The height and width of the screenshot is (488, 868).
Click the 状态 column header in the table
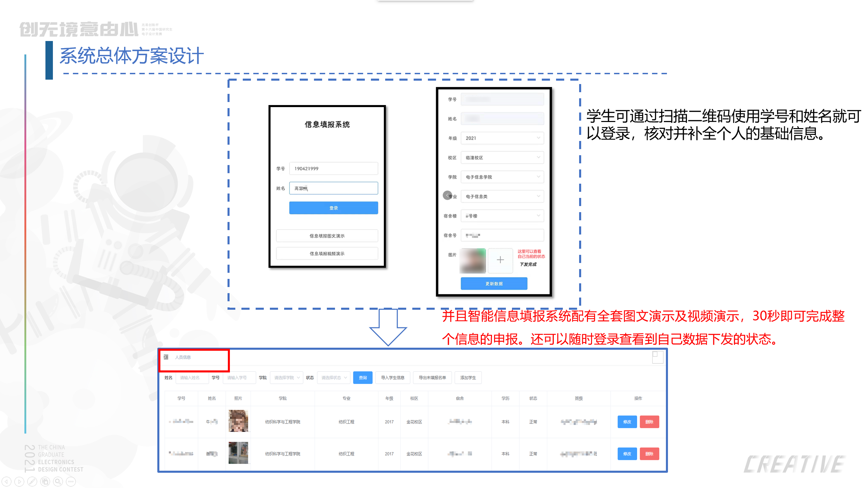pyautogui.click(x=533, y=398)
